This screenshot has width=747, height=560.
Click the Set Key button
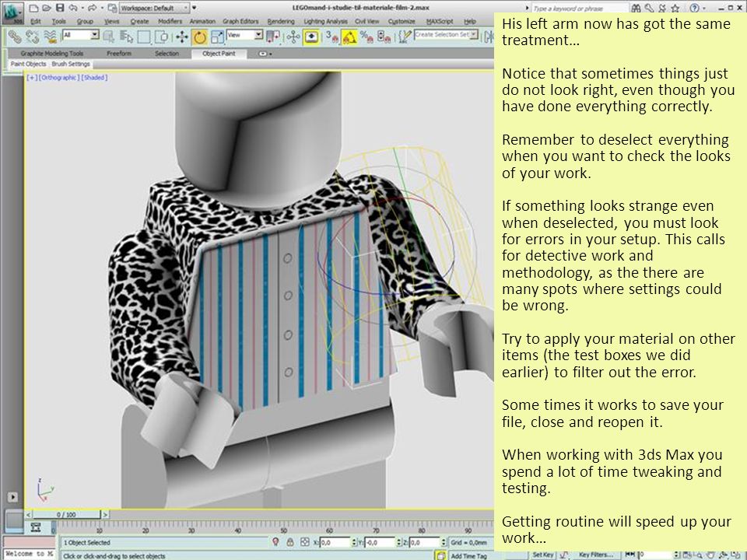click(542, 555)
